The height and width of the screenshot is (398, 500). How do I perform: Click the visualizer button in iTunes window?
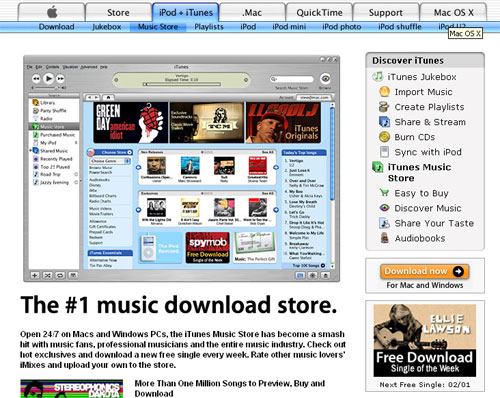pyautogui.click(x=313, y=275)
